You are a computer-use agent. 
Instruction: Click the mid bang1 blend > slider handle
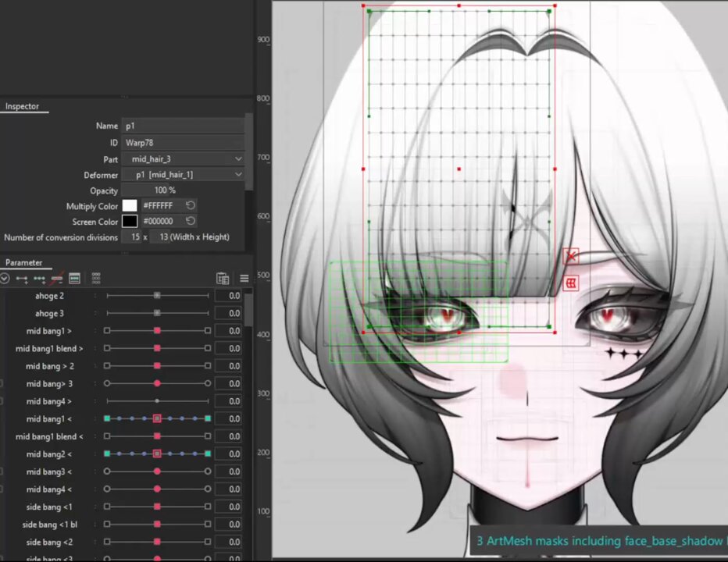(157, 348)
